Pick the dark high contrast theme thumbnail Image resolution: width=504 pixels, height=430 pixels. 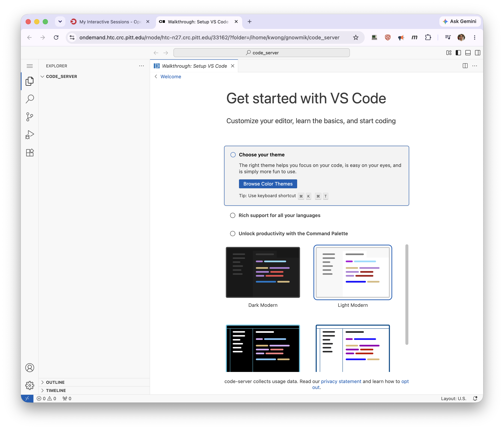263,348
